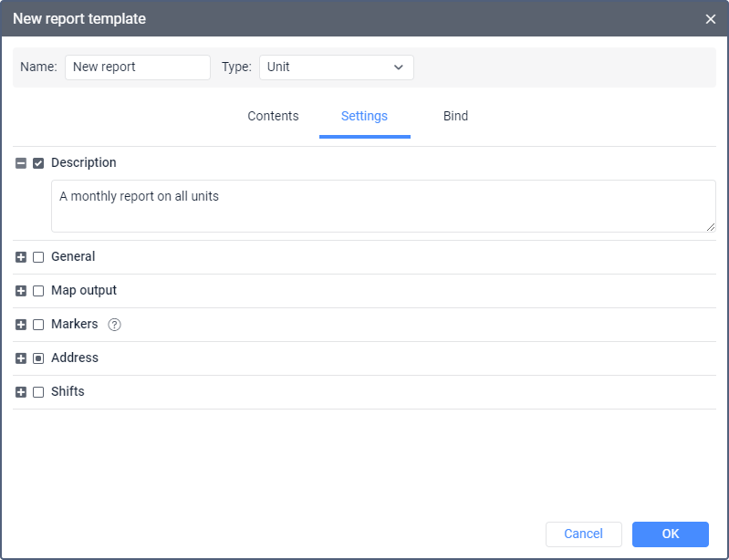Screen dimensions: 729x560
Task: Expand the Address section
Action: click(21, 358)
